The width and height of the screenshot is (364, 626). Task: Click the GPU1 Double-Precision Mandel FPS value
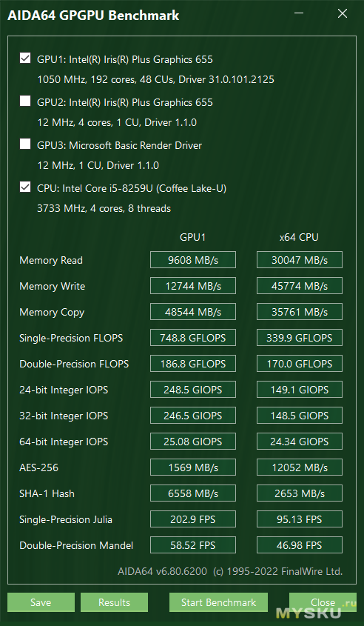tap(193, 545)
